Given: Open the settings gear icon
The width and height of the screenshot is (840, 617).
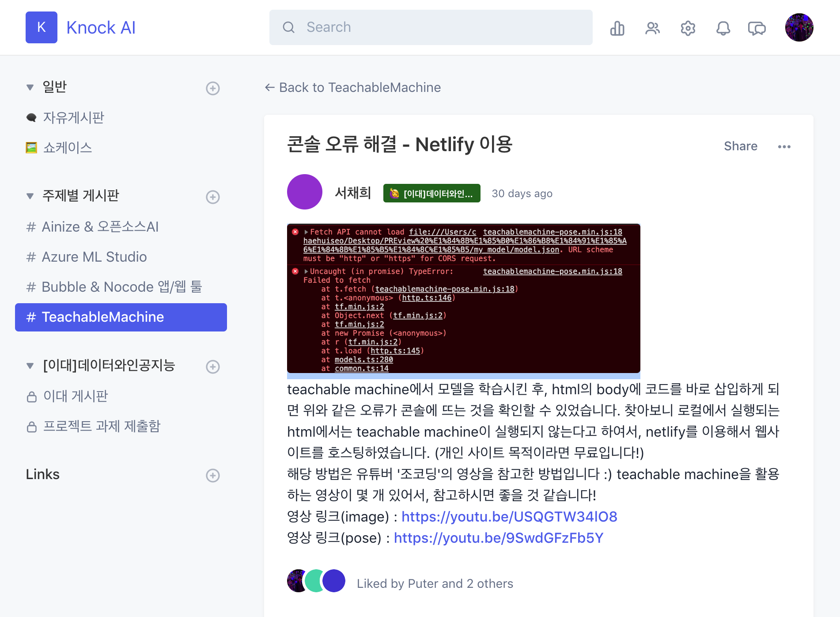Looking at the screenshot, I should pos(688,28).
